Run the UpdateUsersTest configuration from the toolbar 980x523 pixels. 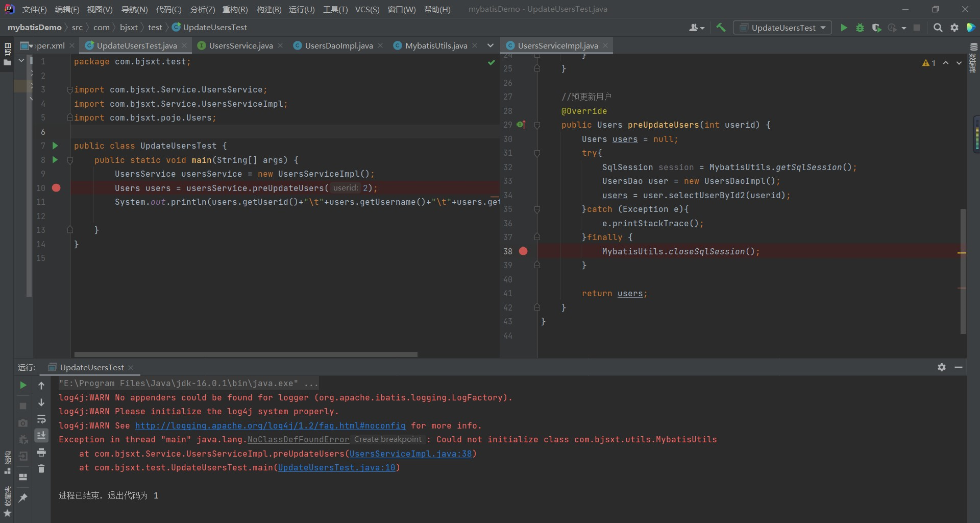pyautogui.click(x=844, y=28)
